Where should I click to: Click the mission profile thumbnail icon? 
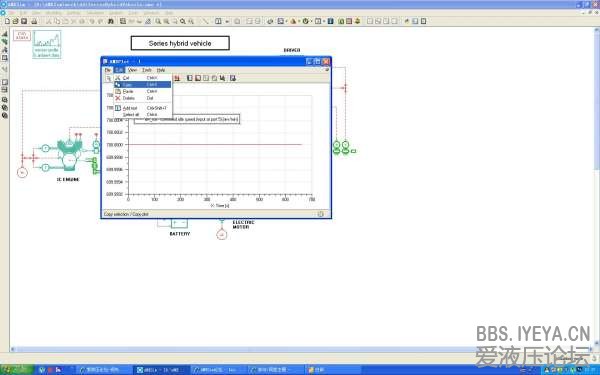coord(47,44)
